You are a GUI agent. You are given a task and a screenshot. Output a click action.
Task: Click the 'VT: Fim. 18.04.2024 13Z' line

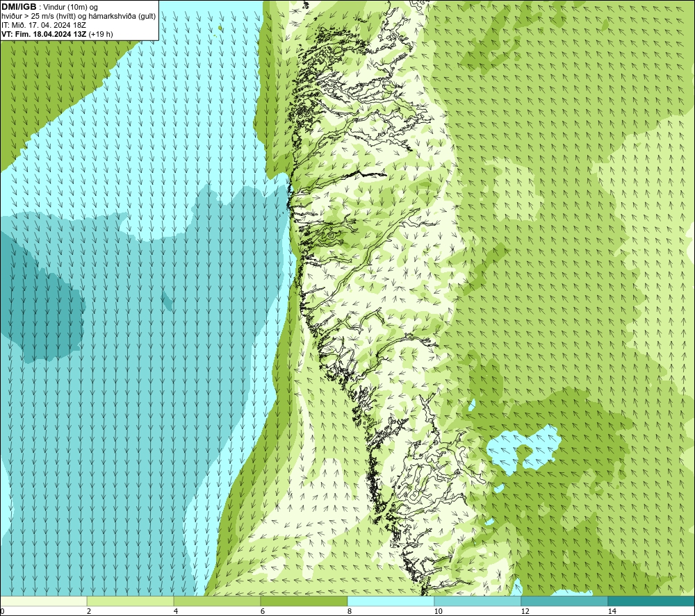(44, 34)
